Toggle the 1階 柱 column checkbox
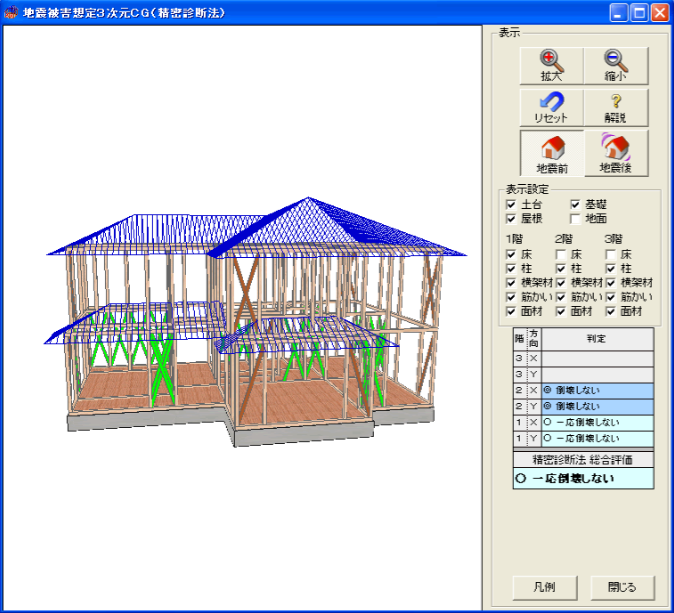Viewport: 674px width, 613px height. point(511,269)
